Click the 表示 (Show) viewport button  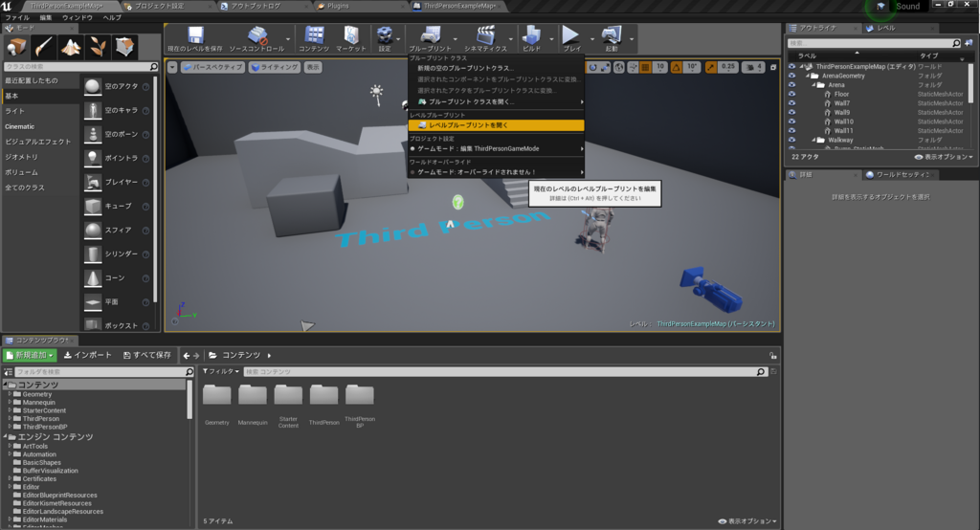tap(313, 68)
